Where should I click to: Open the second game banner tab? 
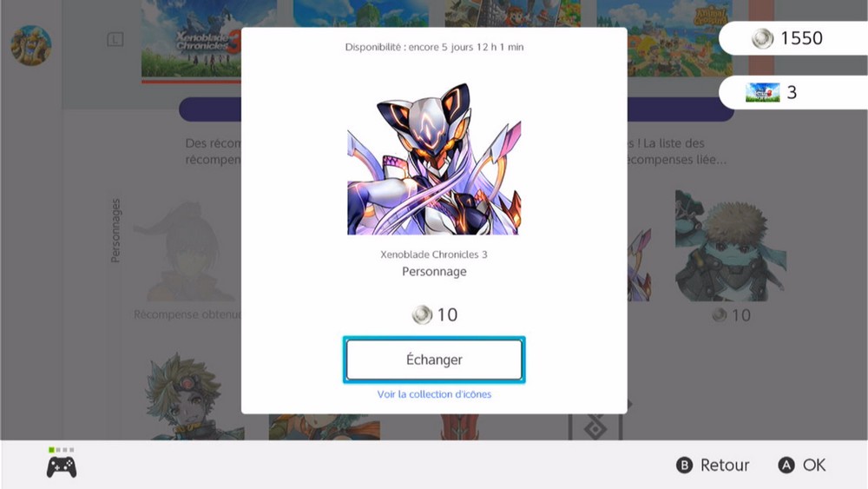tap(361, 13)
